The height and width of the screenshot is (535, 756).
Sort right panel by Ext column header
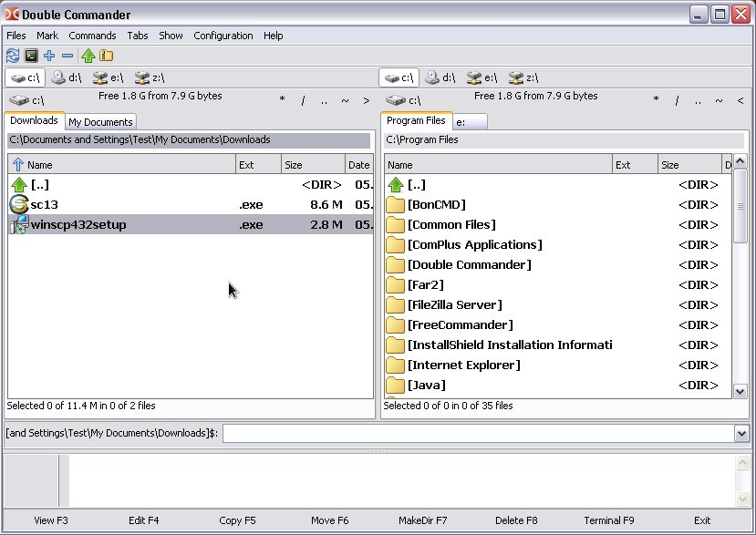635,165
